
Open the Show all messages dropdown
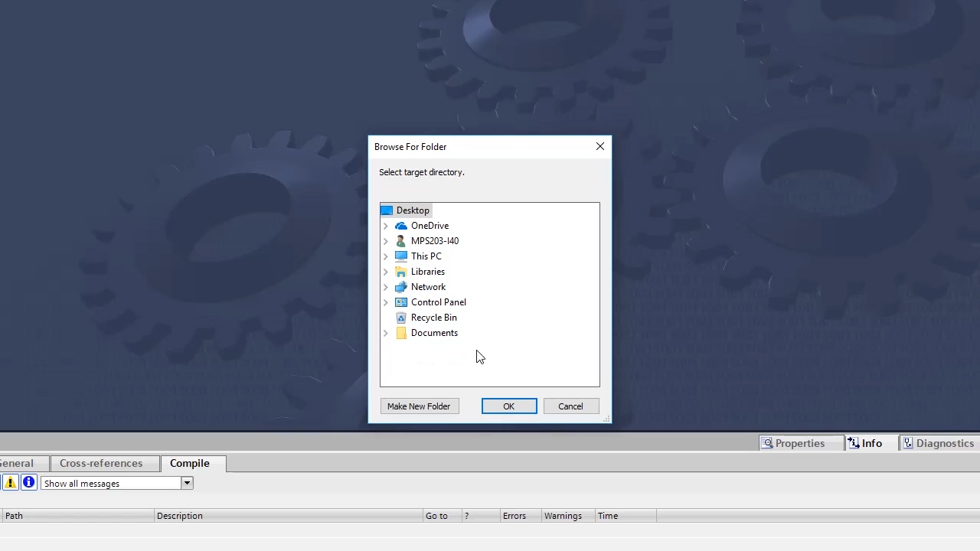tap(186, 483)
